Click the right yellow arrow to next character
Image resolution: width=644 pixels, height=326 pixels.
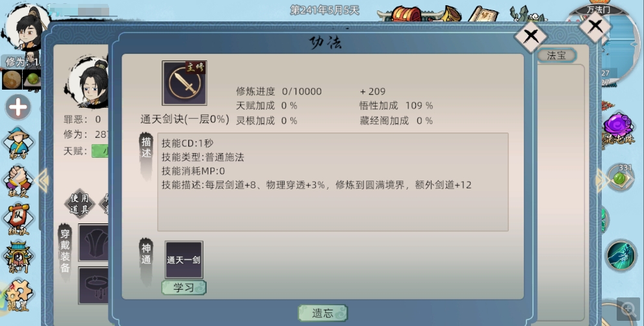[x=602, y=180]
